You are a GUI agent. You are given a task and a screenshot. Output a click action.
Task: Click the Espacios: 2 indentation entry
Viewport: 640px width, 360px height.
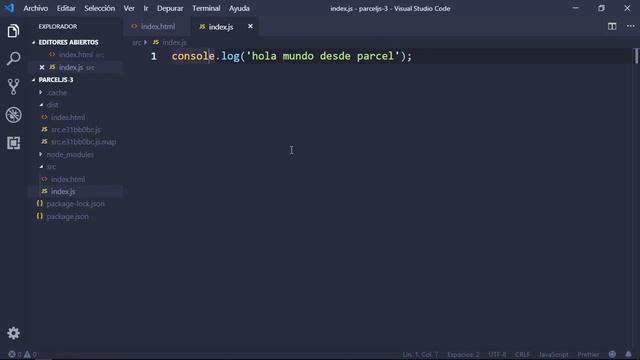click(463, 354)
